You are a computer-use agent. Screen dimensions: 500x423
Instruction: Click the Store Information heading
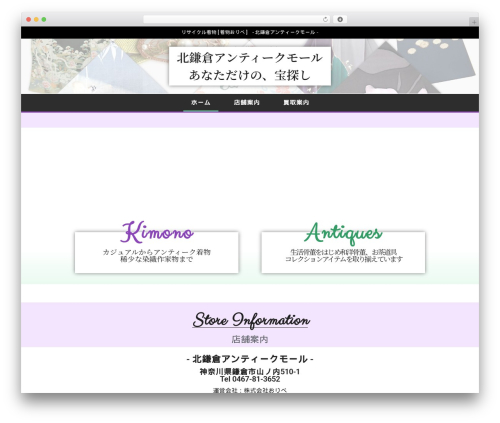click(250, 320)
